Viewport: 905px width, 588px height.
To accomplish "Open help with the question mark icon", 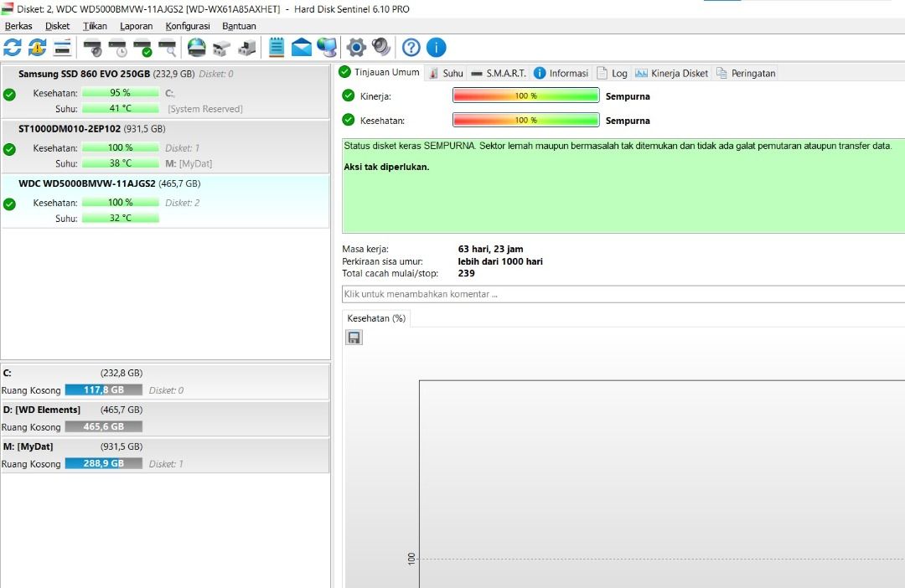I will (411, 48).
